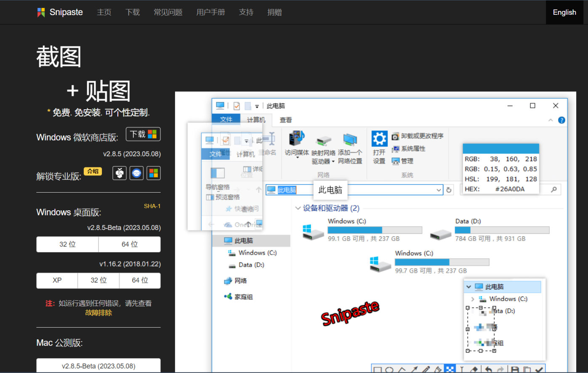The image size is (588, 373).
Task: Select the mosaic tool in the Snipaste toolbar
Action: tap(450, 369)
